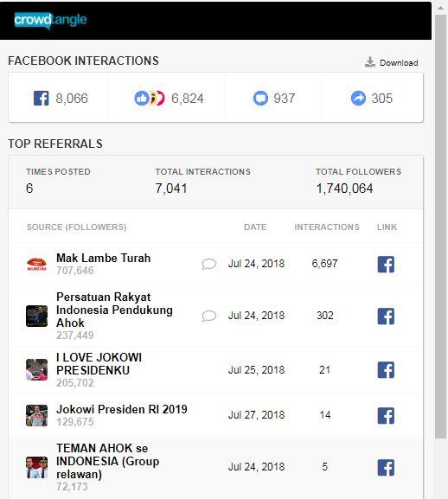Click the Facebook total interactions icon
Image resolution: width=448 pixels, height=499 pixels.
(x=42, y=98)
